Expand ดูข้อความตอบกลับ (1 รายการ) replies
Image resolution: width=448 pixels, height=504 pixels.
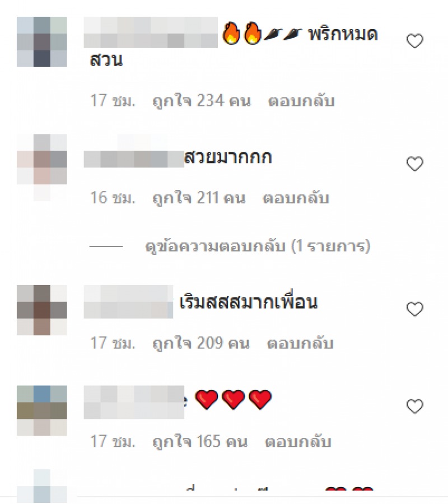258,246
